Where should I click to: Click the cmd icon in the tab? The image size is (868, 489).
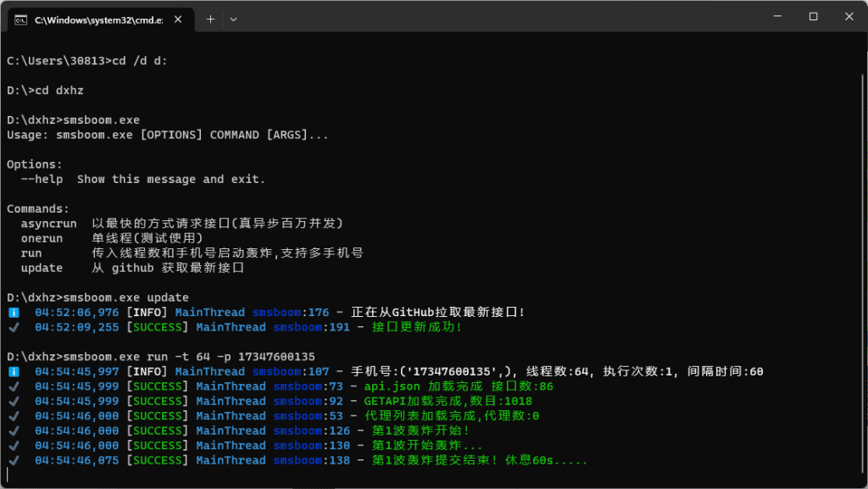point(21,19)
